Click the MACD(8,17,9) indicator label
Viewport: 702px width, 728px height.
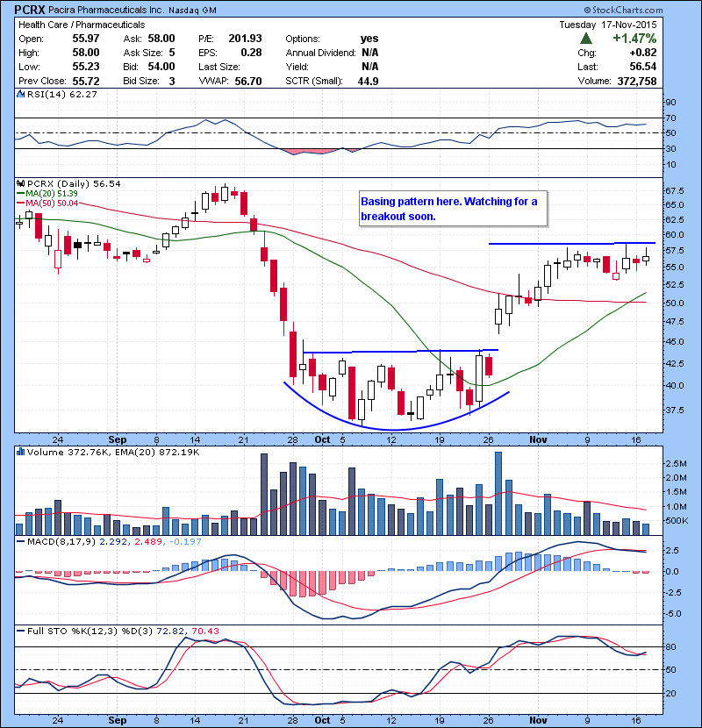pos(61,542)
